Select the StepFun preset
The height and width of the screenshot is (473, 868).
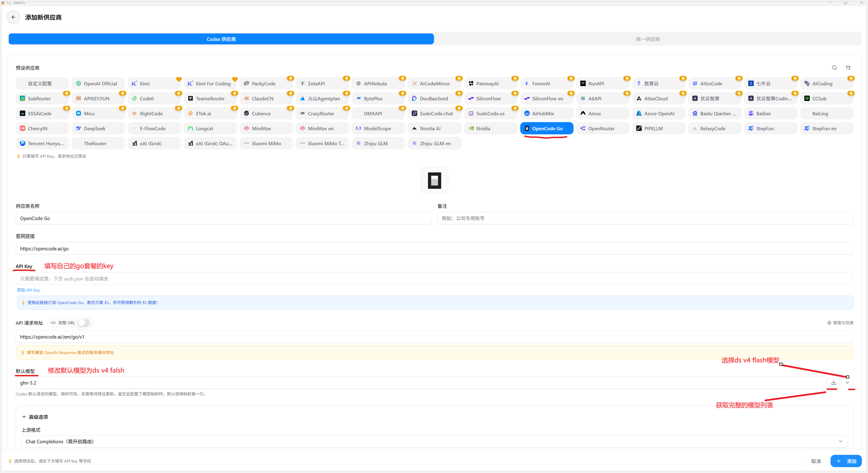pyautogui.click(x=770, y=128)
